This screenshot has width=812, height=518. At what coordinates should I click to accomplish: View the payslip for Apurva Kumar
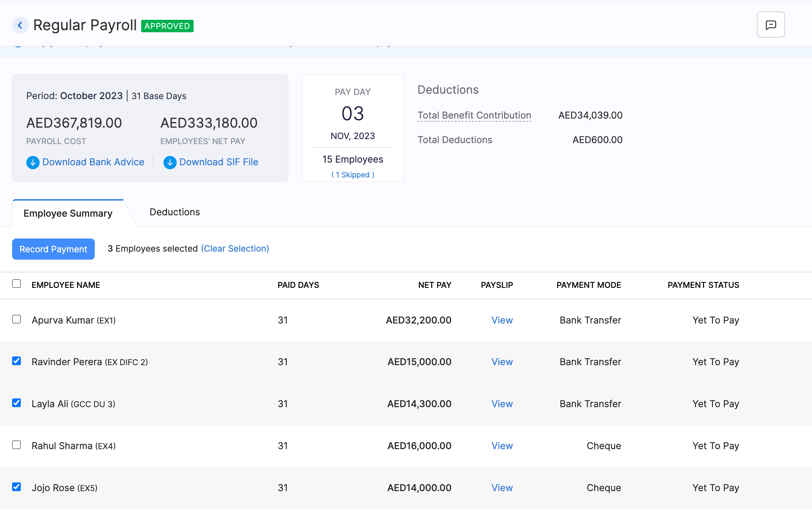point(502,320)
